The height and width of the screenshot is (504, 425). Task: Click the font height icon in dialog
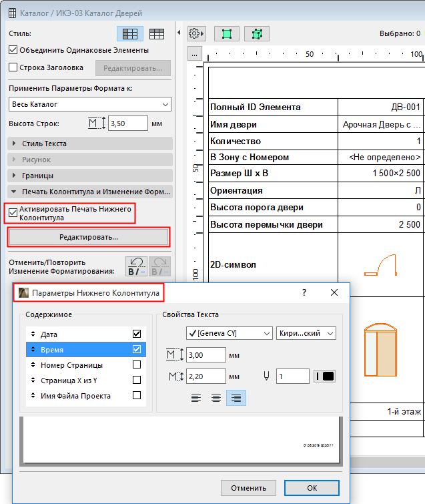(x=174, y=355)
